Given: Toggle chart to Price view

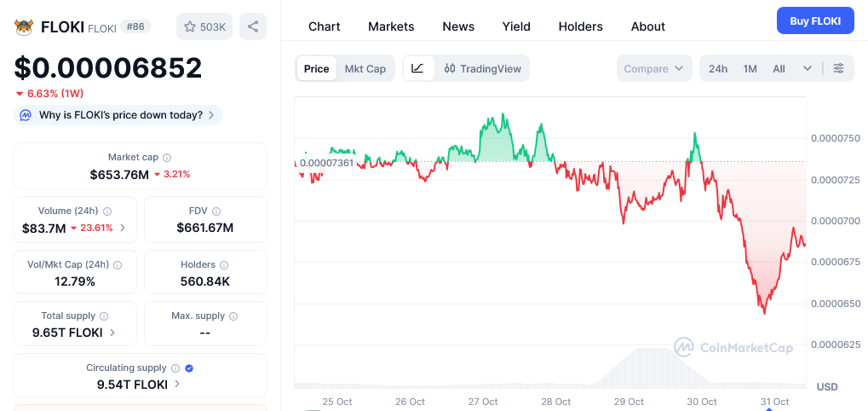Looking at the screenshot, I should [x=316, y=68].
